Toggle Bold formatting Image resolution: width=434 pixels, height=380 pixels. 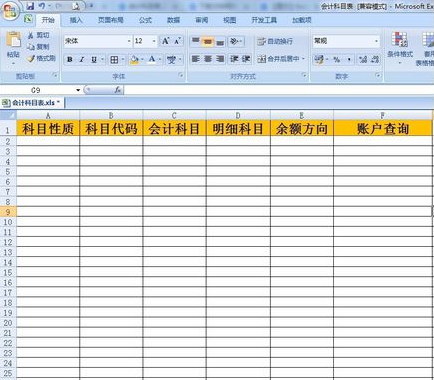pos(70,60)
